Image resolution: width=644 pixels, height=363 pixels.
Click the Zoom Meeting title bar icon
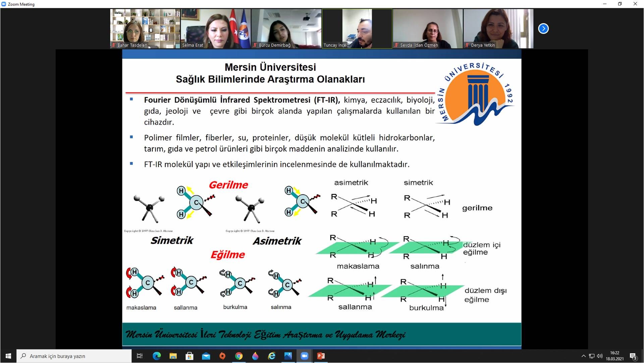point(4,4)
